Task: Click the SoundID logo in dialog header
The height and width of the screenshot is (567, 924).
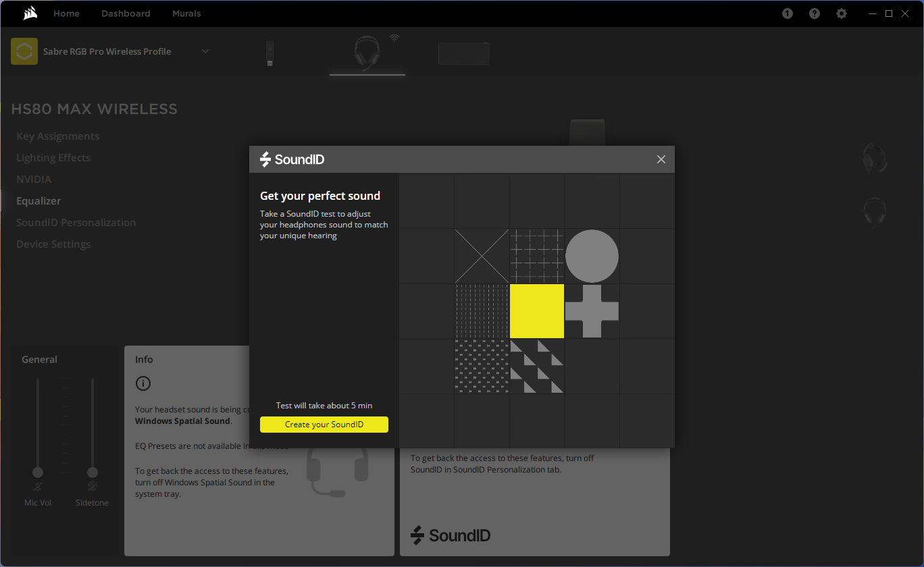Action: pos(292,159)
